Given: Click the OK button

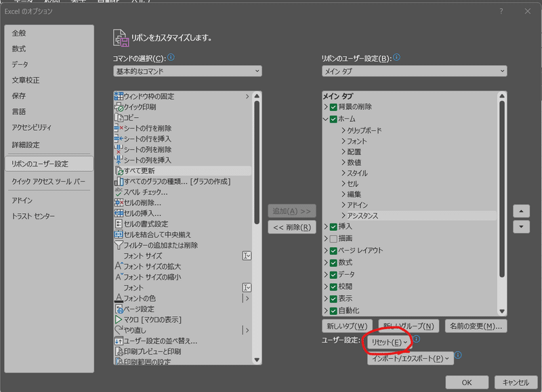Looking at the screenshot, I should (467, 383).
